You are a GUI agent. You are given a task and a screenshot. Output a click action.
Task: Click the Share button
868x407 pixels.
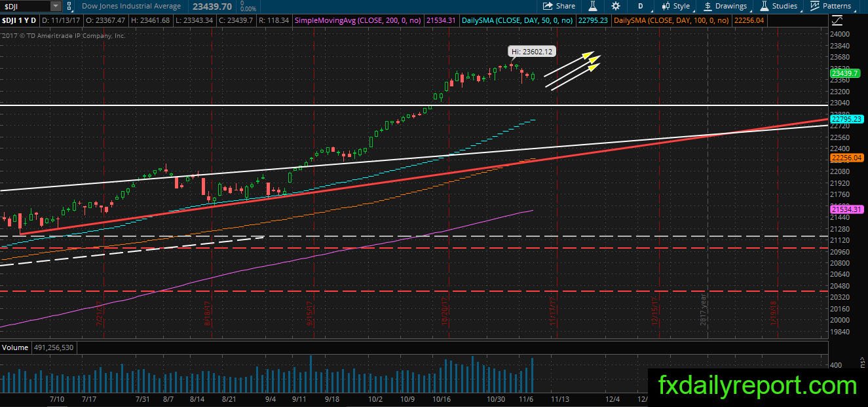tap(560, 6)
